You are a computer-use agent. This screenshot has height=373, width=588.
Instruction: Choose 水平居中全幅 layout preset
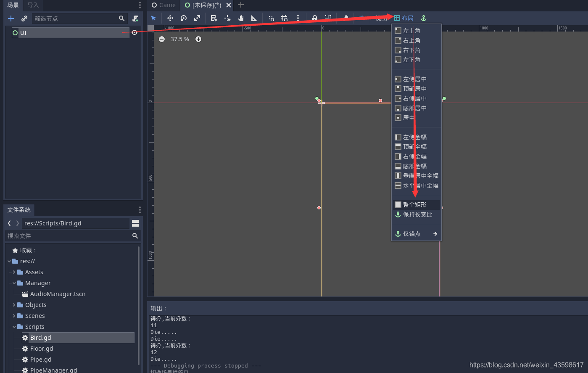(x=417, y=185)
